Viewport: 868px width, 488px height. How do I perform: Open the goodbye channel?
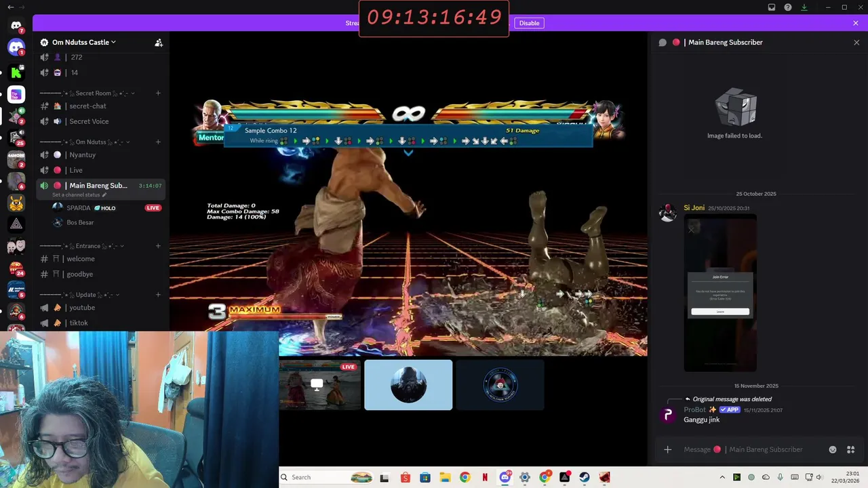101,274
